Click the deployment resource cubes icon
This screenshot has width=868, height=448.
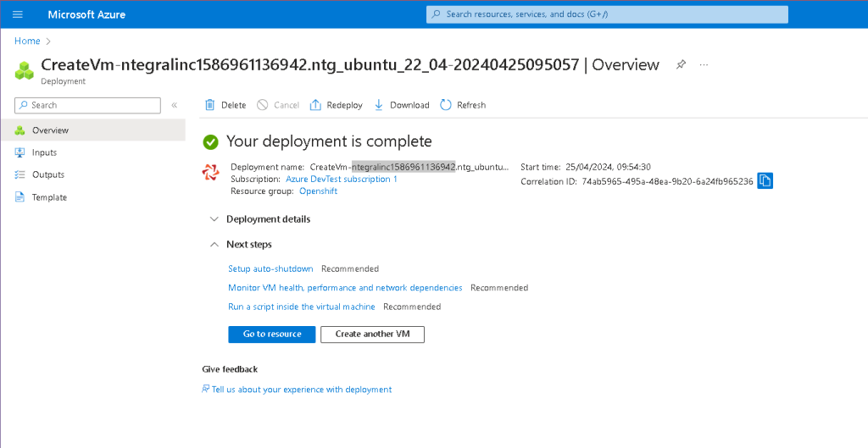(25, 70)
